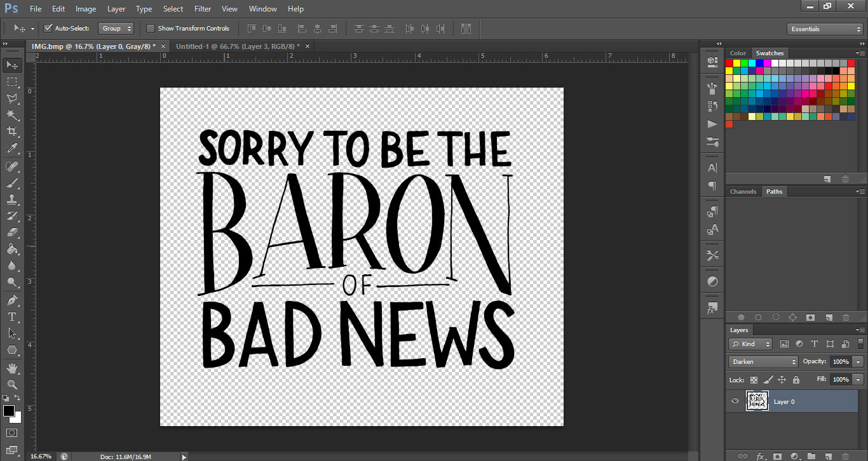Select the Crop tool
Screen dimensions: 868x461
12,131
